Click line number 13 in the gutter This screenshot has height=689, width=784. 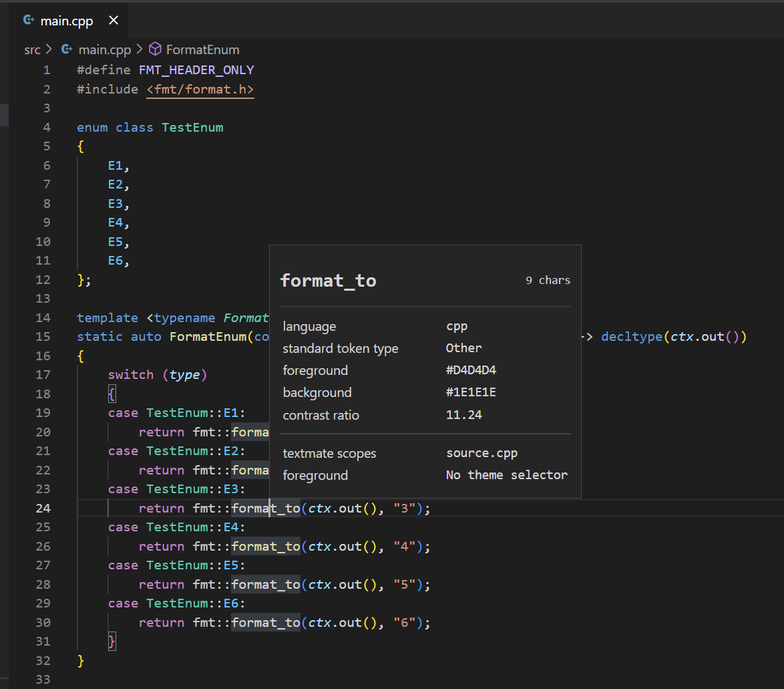point(43,299)
